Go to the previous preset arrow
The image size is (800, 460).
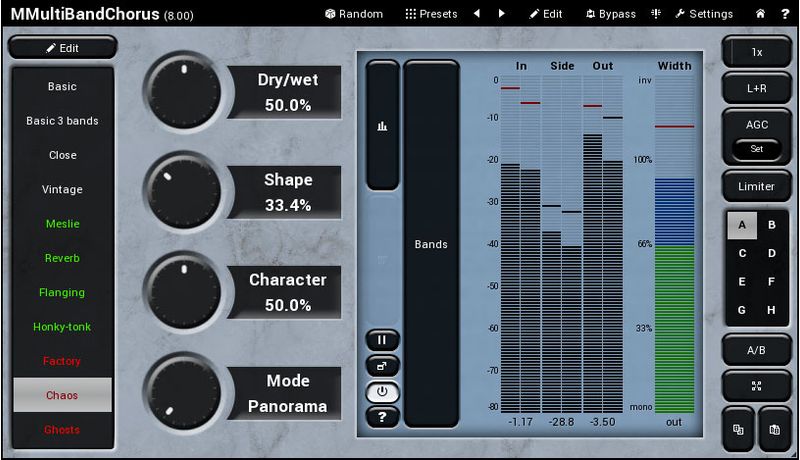(x=476, y=14)
